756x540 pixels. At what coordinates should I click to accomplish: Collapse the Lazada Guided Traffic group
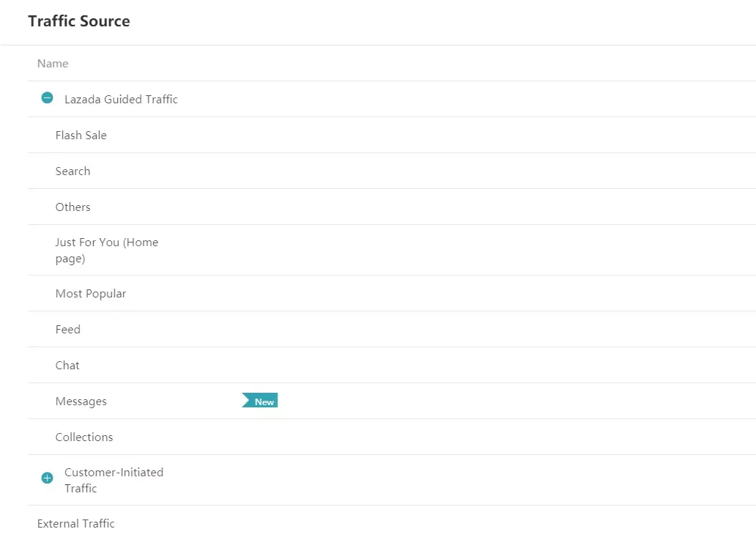tap(48, 98)
